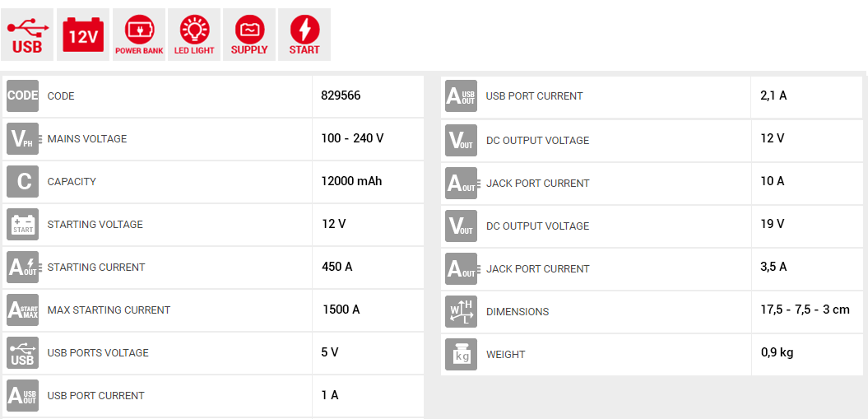This screenshot has height=419, width=868.
Task: Click the STARTING CURRENT label
Action: (96, 268)
